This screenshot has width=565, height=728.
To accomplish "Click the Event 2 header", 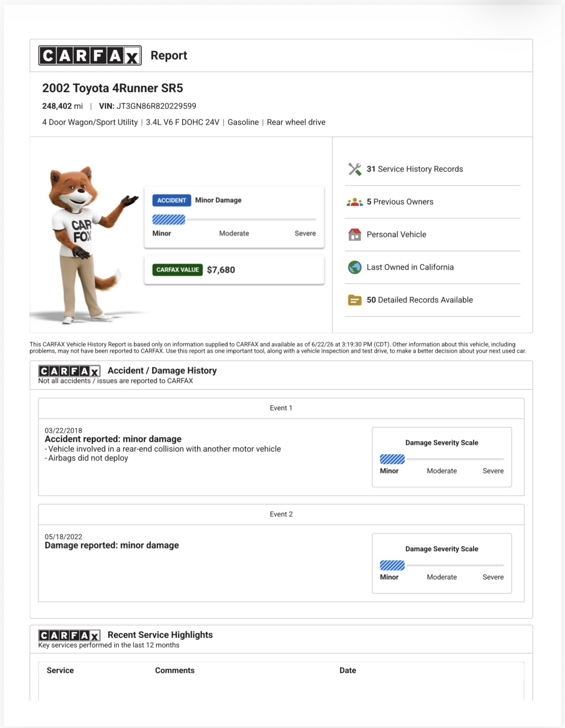I will pyautogui.click(x=281, y=514).
